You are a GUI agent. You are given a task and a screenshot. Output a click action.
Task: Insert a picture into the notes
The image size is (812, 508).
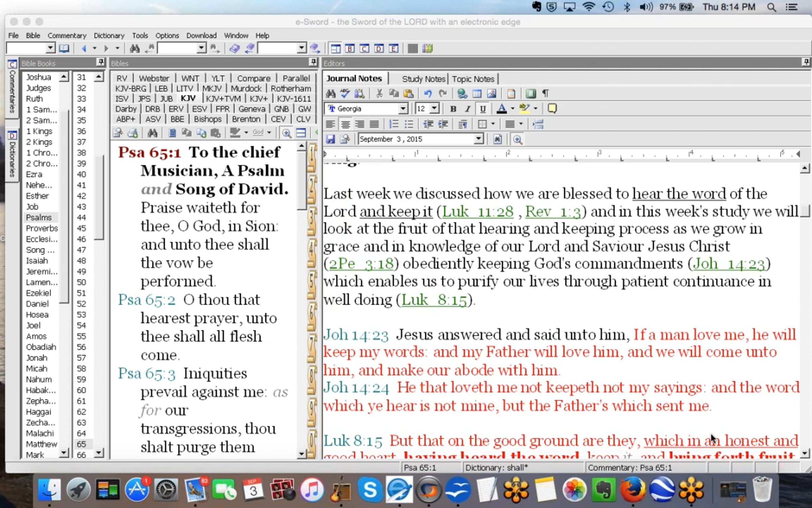pos(492,93)
